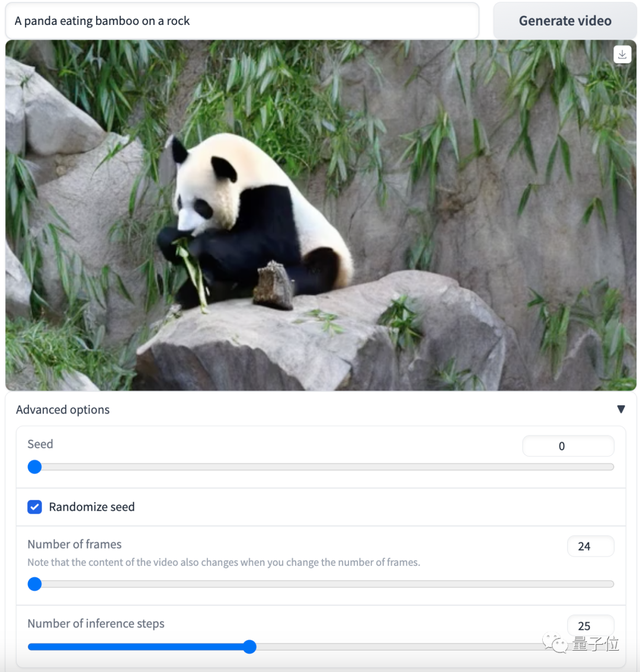Viewport: 640px width, 672px height.
Task: Click the Number of frames slider handle
Action: click(x=35, y=584)
